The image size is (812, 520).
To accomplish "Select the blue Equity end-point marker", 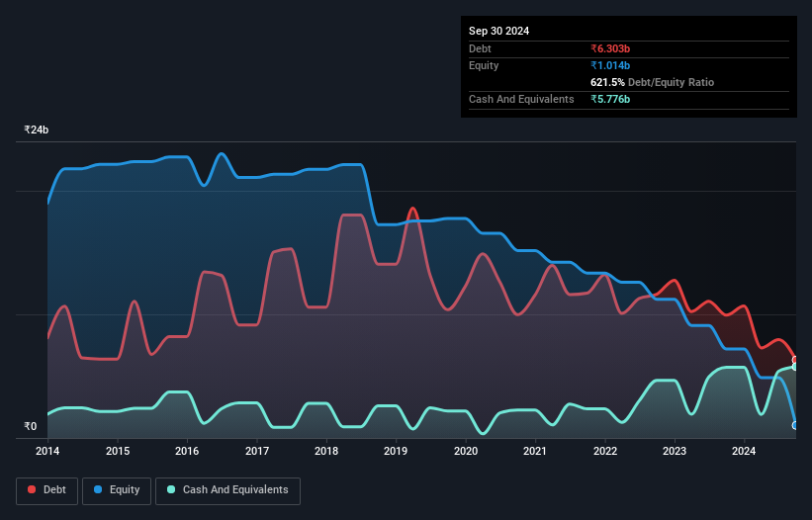I will click(795, 425).
